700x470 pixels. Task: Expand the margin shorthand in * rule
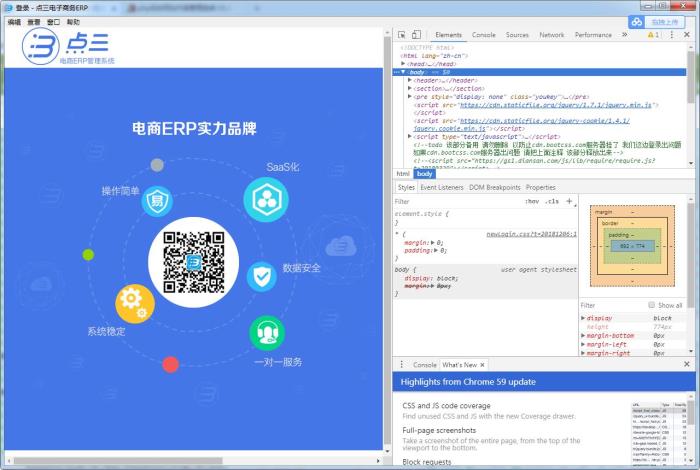(433, 243)
